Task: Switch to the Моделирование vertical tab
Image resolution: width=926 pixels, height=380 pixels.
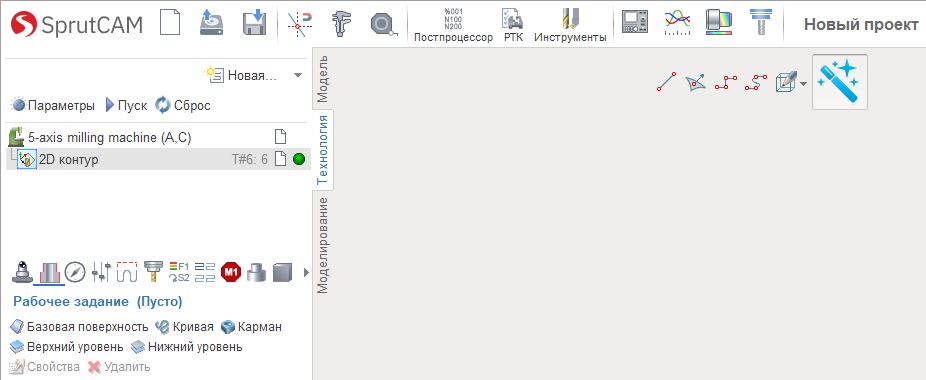Action: tap(322, 245)
